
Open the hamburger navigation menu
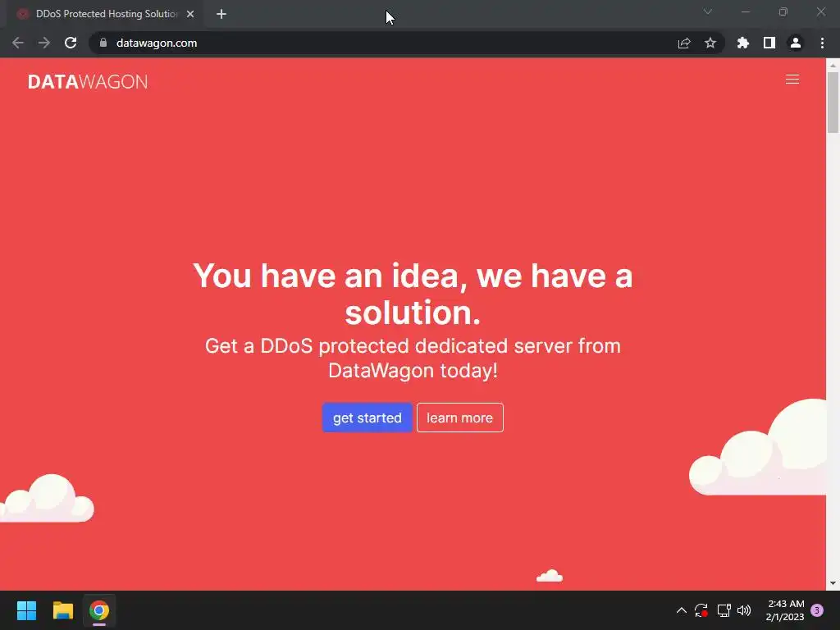pos(792,80)
